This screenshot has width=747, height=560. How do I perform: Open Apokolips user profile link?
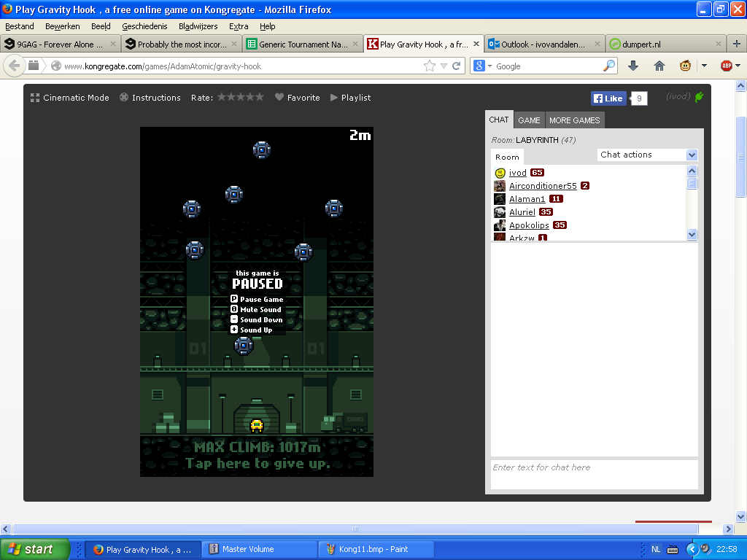[x=529, y=225]
